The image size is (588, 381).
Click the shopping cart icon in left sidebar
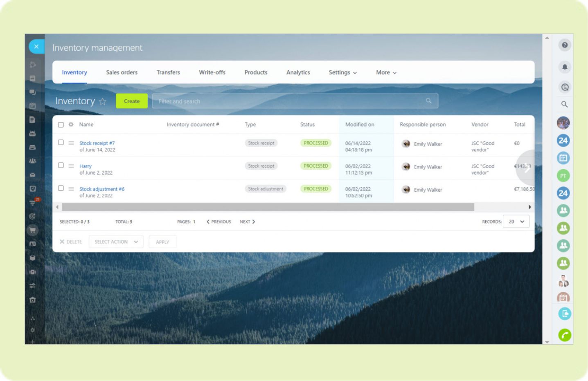(x=32, y=230)
